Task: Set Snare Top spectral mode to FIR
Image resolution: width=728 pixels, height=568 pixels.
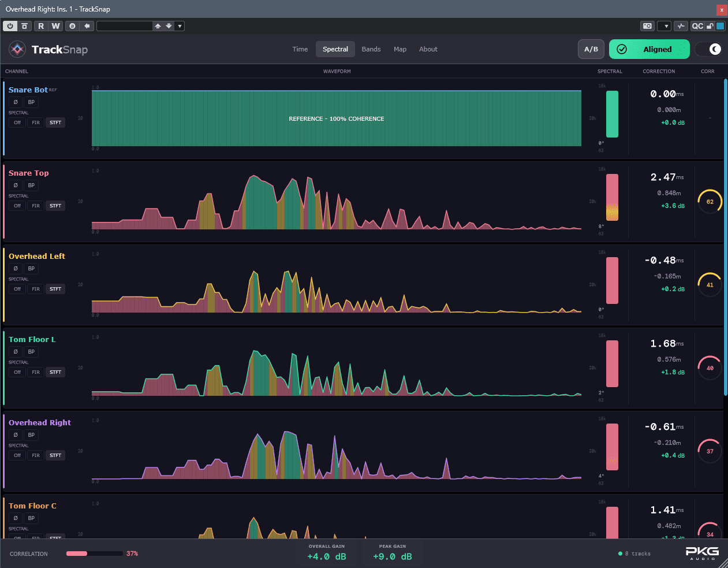Action: 36,206
